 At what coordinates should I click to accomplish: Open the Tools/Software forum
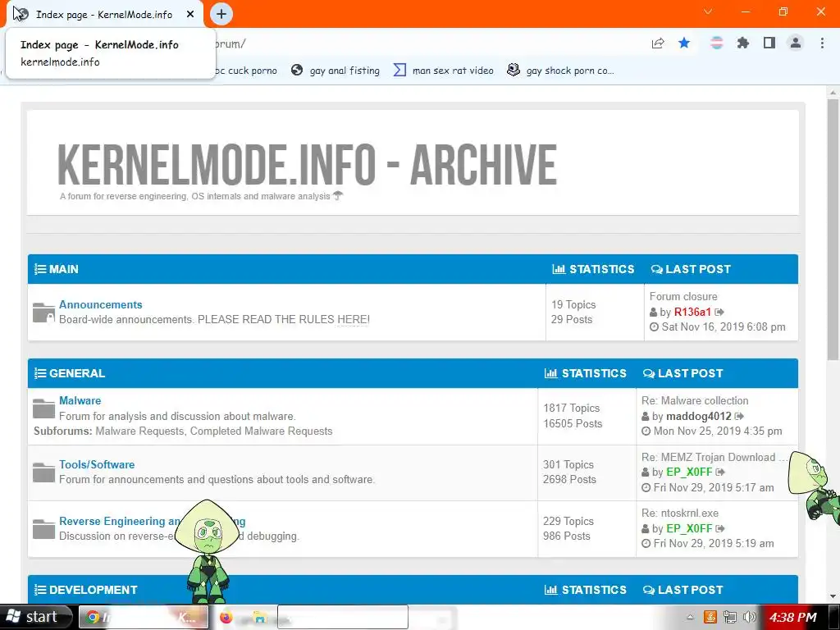click(97, 464)
